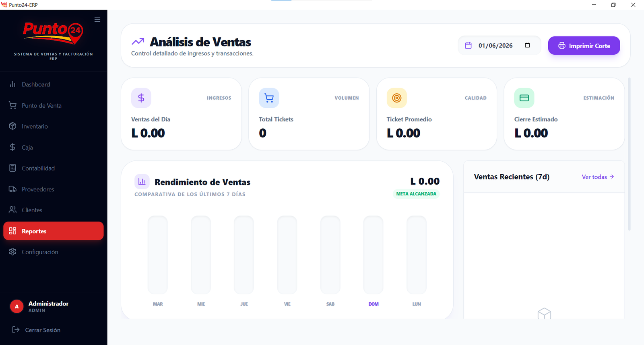Viewport: 644px width, 345px height.
Task: Select the active Reportes item
Action: tap(54, 231)
